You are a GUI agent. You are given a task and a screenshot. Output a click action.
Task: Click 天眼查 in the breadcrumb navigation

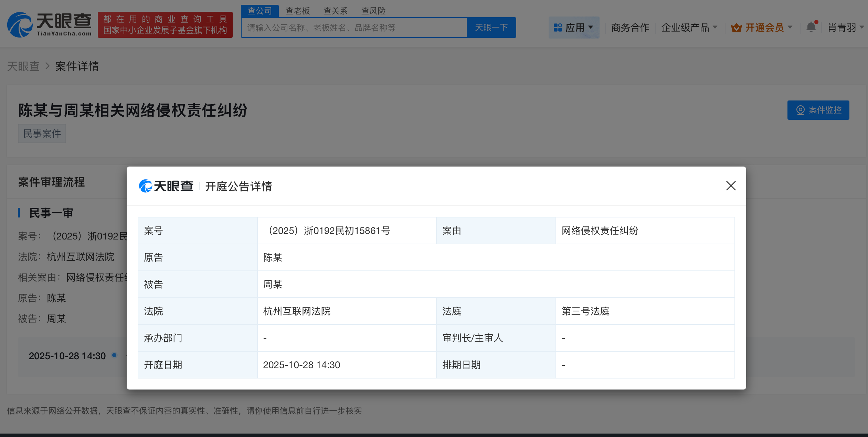(23, 66)
